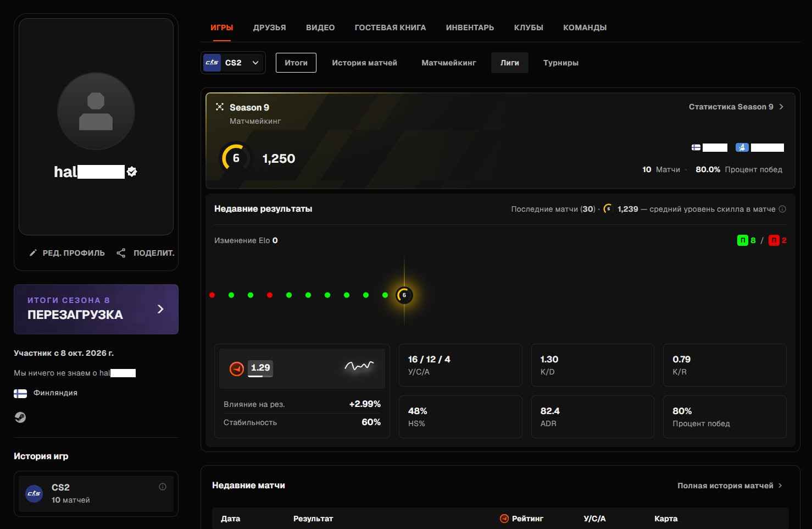Image resolution: width=812 pixels, height=529 pixels.
Task: Click the red П losses badge
Action: (774, 240)
